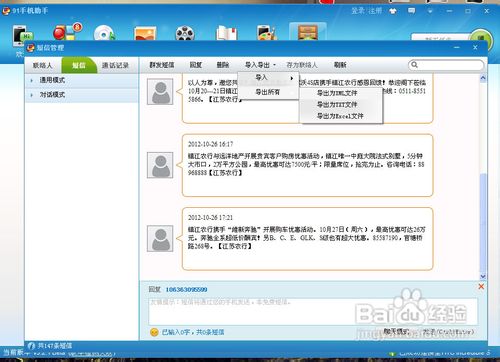Viewport: 500px width, 362px height.
Task: Click the message list scrollbar down arrow
Action: click(x=483, y=276)
